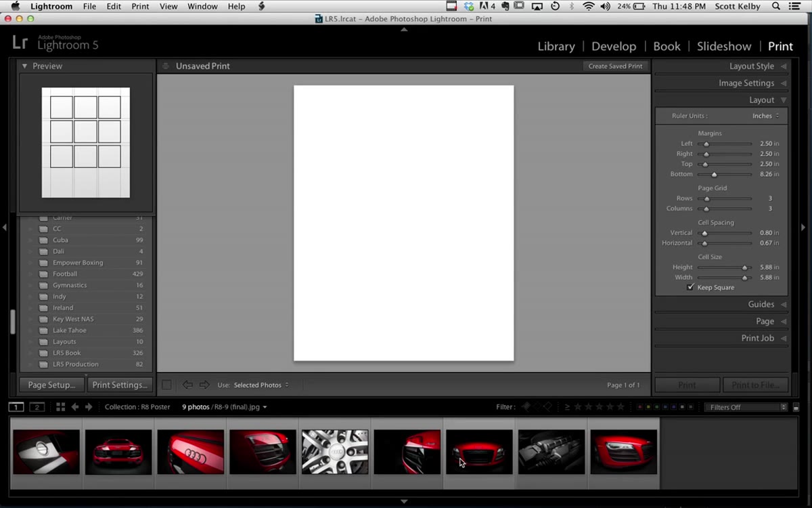Open the Apple menu
Screen dimensions: 812x508
[15, 6]
